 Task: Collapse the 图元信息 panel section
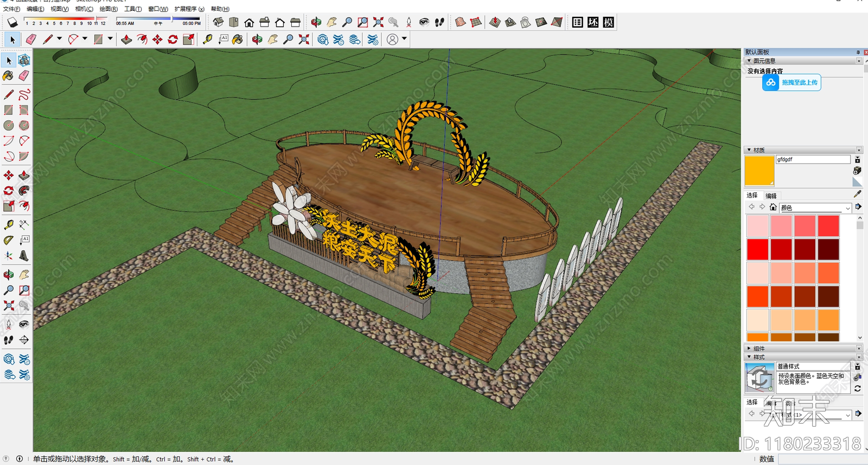point(749,61)
